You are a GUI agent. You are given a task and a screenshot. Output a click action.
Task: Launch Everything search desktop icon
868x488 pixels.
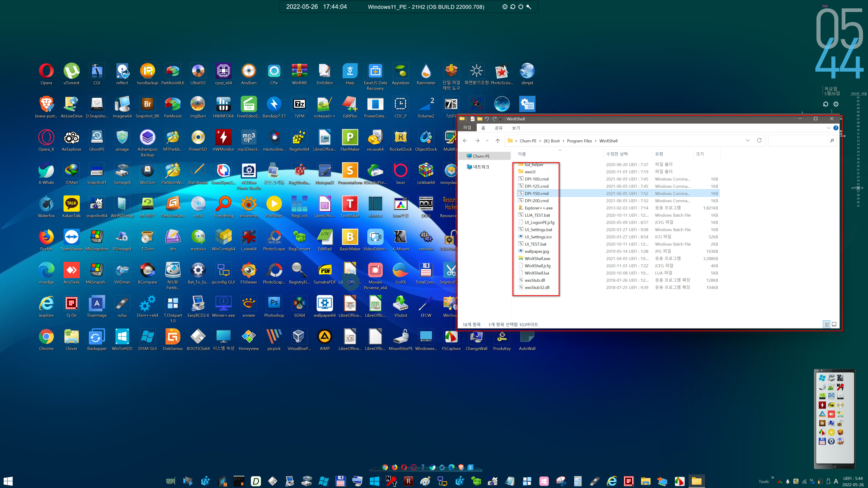223,207
